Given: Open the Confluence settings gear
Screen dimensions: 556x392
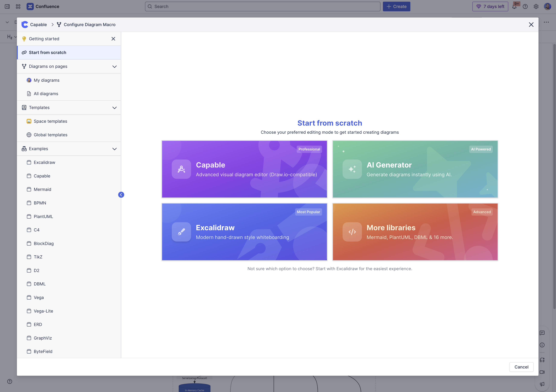Looking at the screenshot, I should (x=536, y=6).
